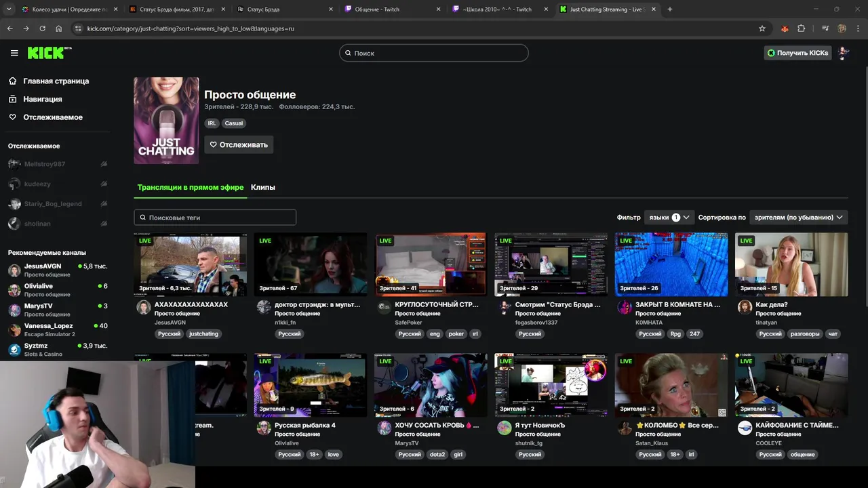Click the Поиск search field
Viewport: 868px width, 488px height.
click(x=434, y=53)
